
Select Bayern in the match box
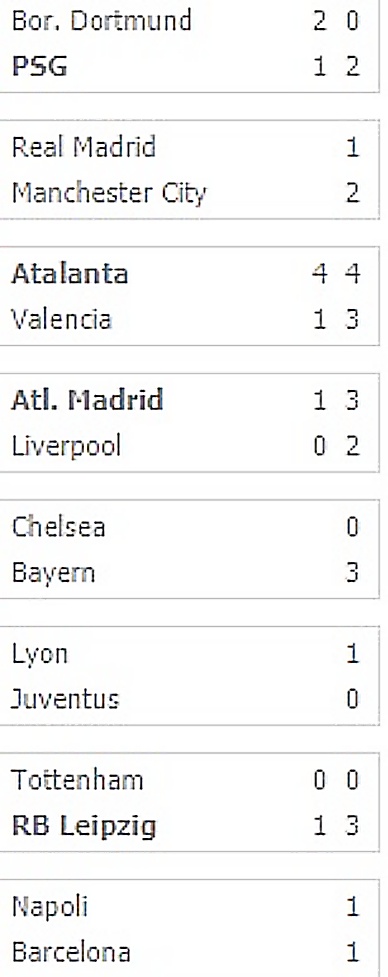coord(53,573)
